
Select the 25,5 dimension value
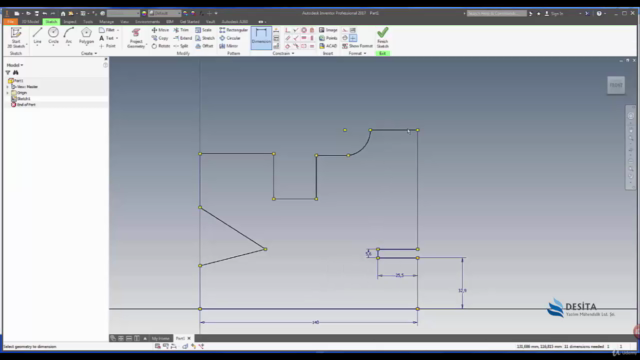[x=400, y=276]
